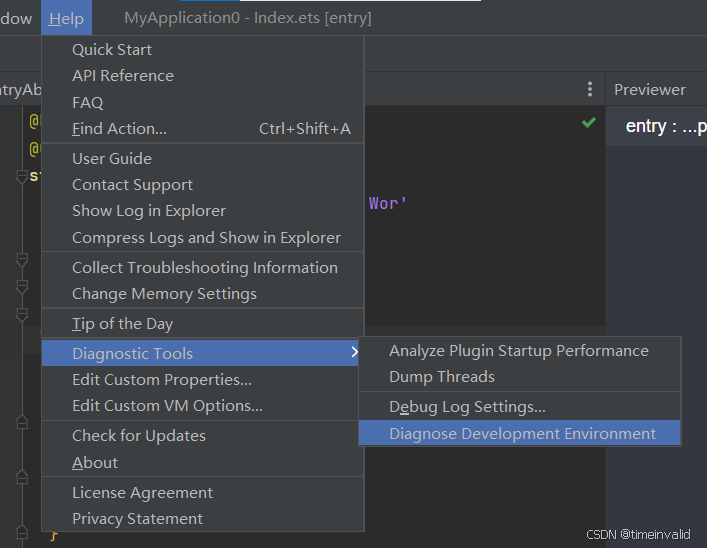Expand the Diagnostic Tools submenu arrow
707x548 pixels.
(353, 353)
